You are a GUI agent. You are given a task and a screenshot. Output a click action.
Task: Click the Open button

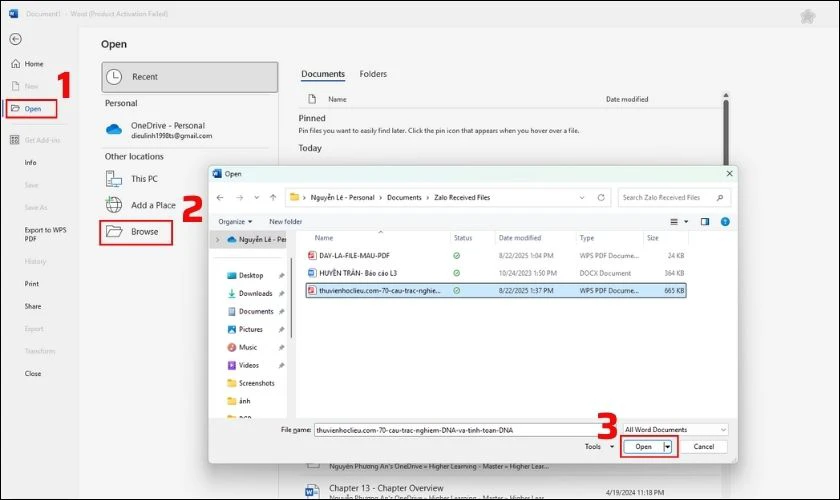[643, 446]
